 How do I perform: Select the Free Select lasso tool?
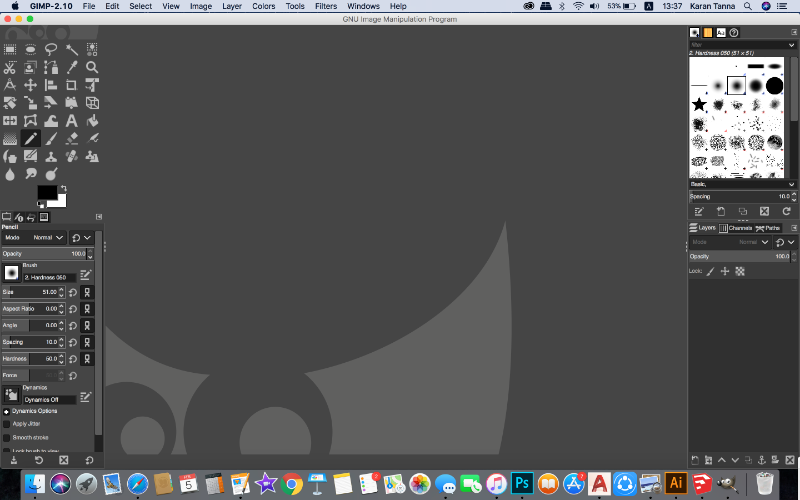pyautogui.click(x=51, y=49)
